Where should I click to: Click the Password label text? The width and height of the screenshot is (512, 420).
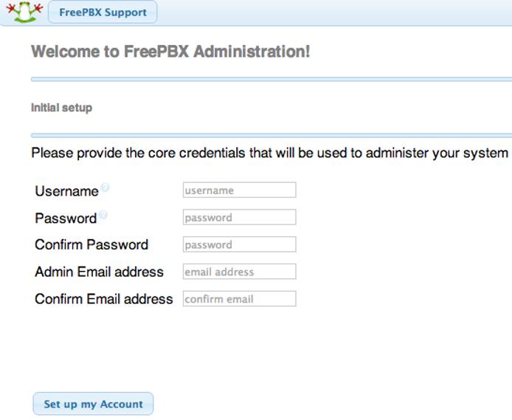pos(66,218)
